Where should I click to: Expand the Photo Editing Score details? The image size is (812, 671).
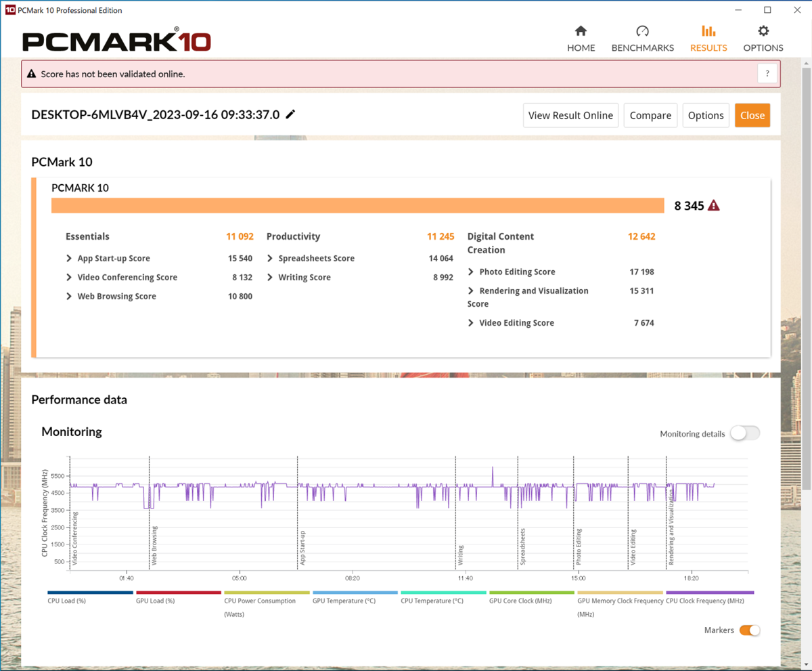(x=471, y=272)
